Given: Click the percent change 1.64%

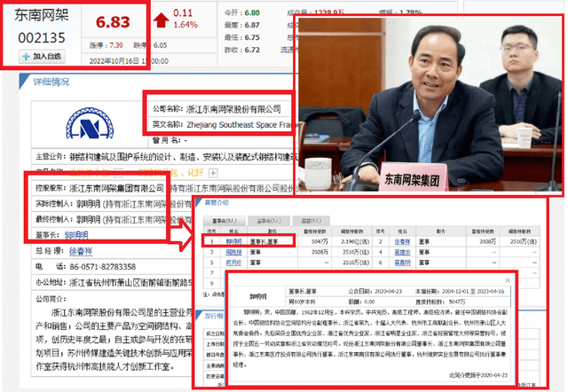Looking at the screenshot, I should tap(185, 25).
